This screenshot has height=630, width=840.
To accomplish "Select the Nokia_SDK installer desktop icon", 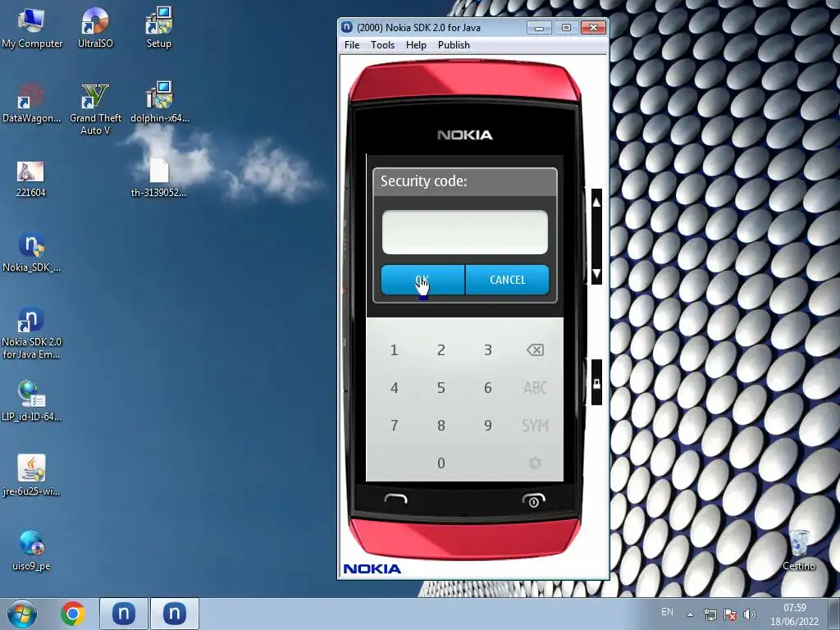I will [32, 253].
